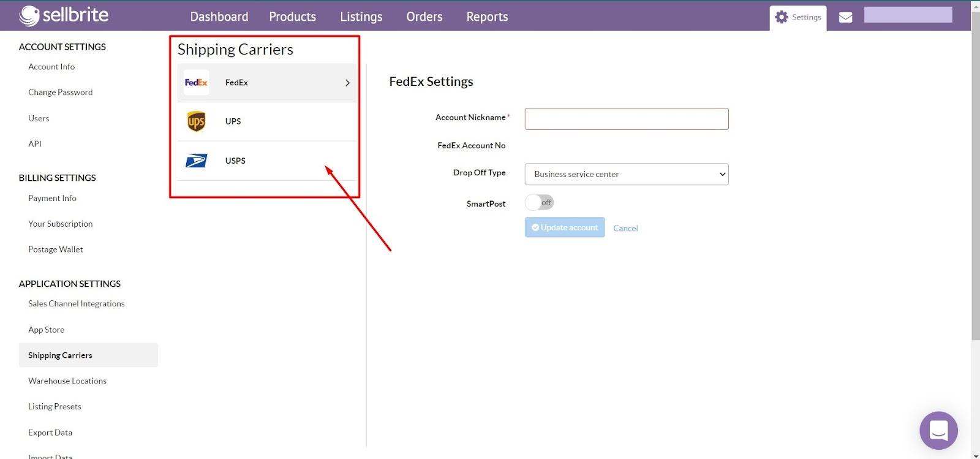Open Account Info settings
Viewport: 980px width, 459px height.
(x=51, y=67)
